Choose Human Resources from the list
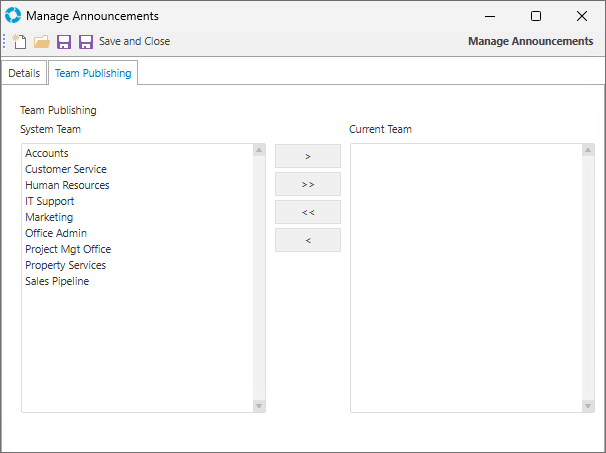606x453 pixels. tap(67, 185)
